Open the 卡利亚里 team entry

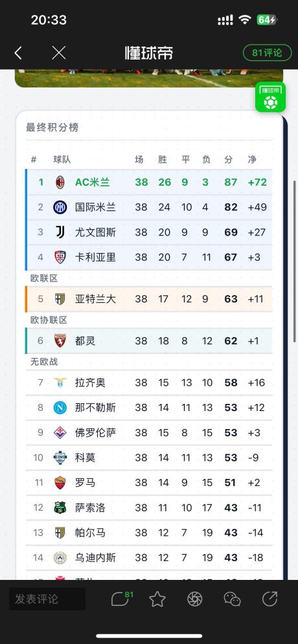click(x=149, y=257)
